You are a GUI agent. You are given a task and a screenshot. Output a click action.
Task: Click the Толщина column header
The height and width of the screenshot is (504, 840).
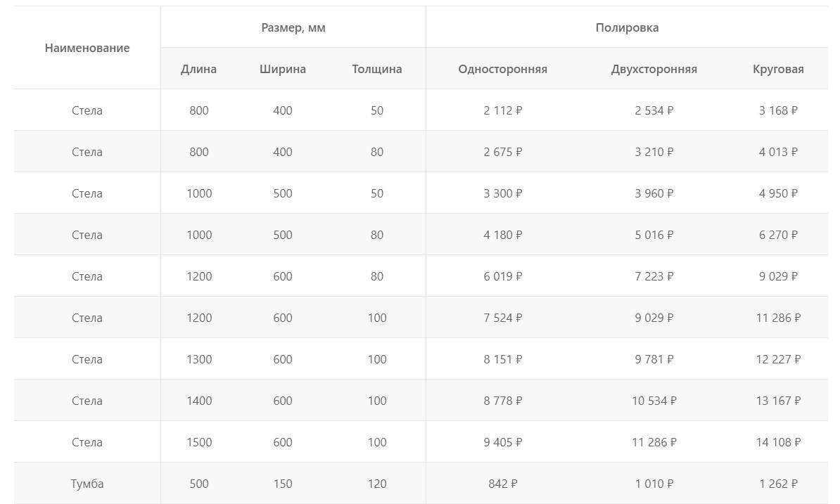coord(376,69)
